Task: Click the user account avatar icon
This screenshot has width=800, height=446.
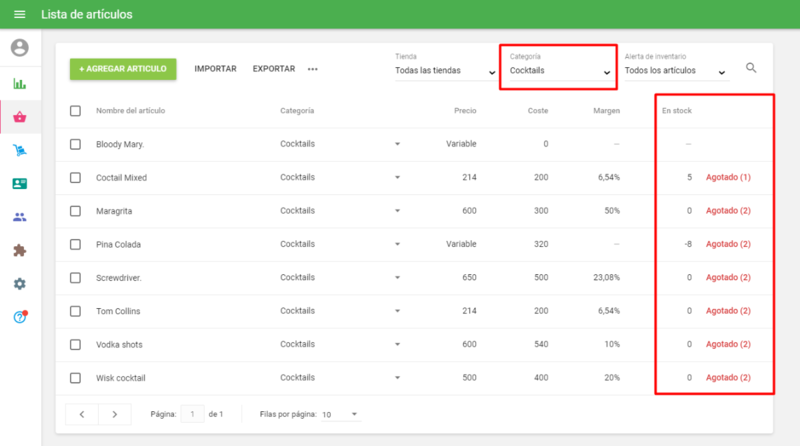Action: tap(20, 48)
